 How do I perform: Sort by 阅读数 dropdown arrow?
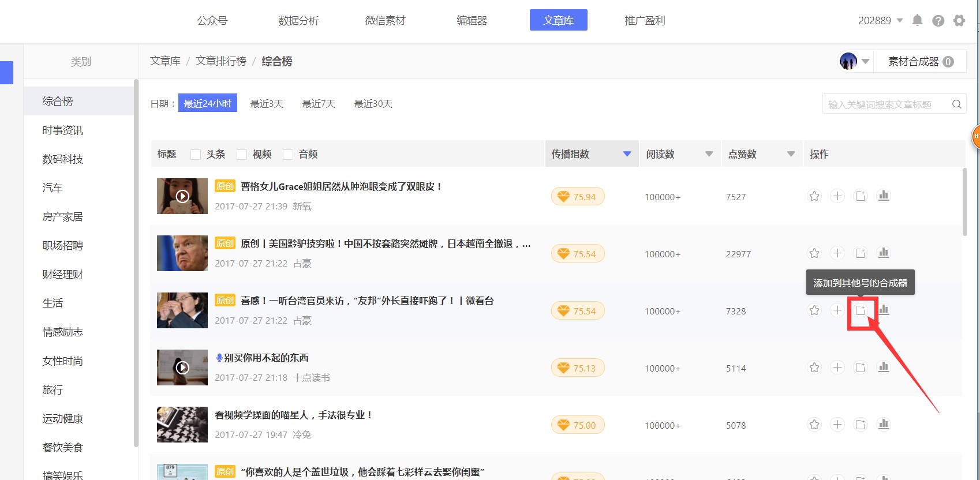click(x=709, y=154)
